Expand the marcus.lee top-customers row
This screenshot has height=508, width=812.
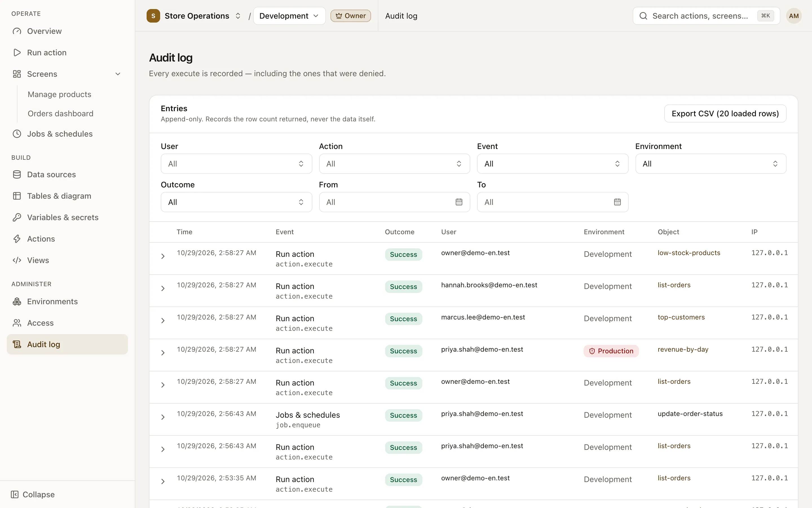163,321
